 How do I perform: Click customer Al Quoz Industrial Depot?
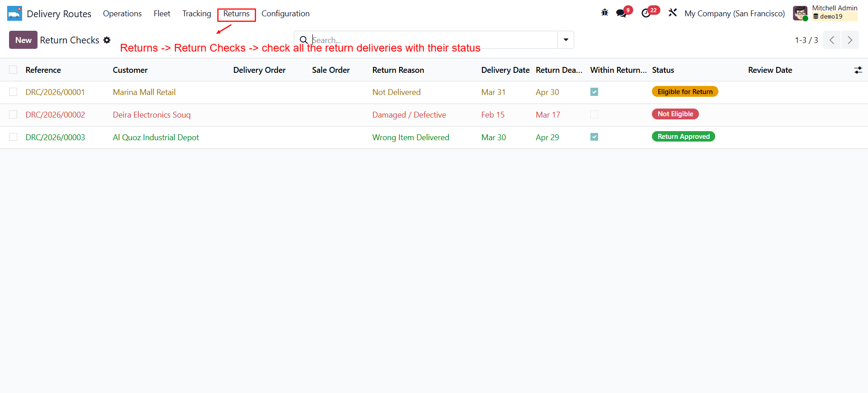[156, 137]
